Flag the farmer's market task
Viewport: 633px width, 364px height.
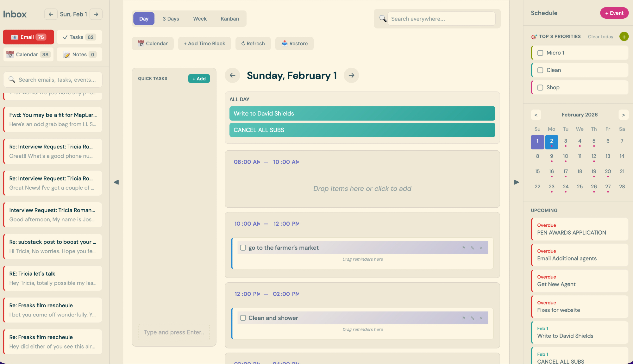pos(464,248)
